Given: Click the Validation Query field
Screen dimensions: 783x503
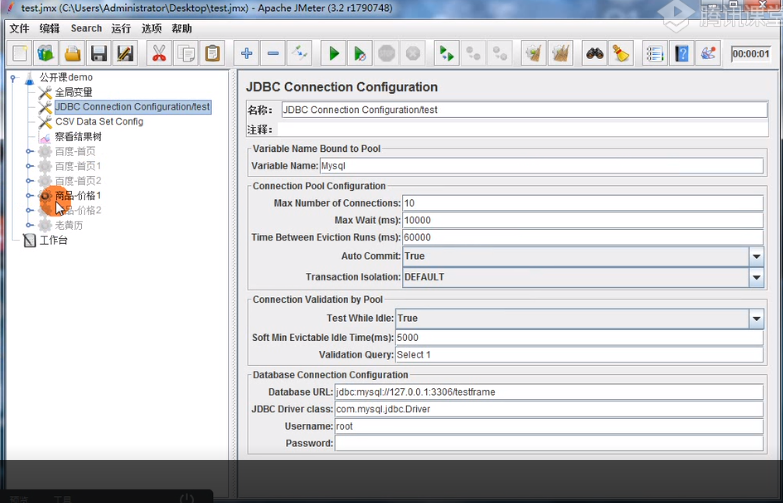Looking at the screenshot, I should [579, 355].
